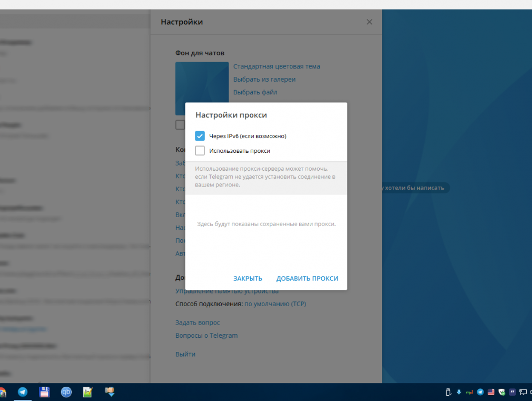
Task: Click the Telegram taskbar icon
Action: tap(23, 392)
